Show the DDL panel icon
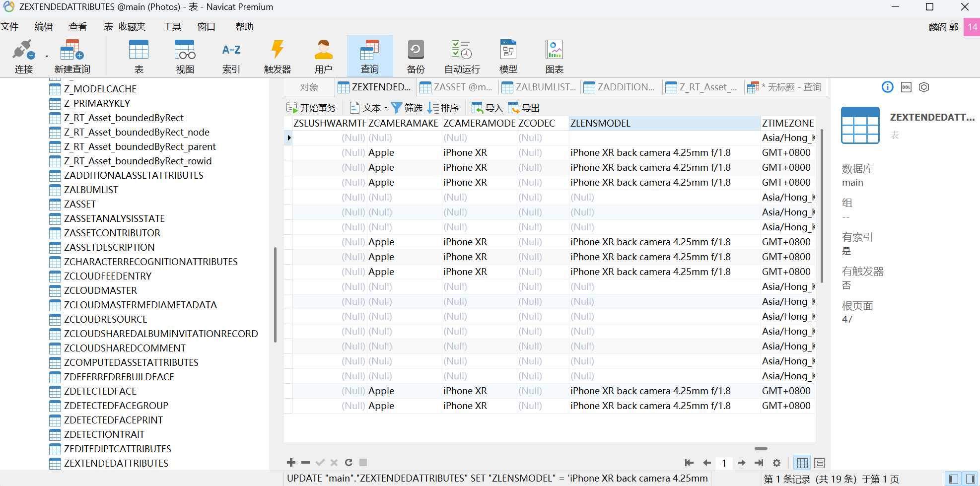This screenshot has height=486, width=980. click(x=906, y=87)
